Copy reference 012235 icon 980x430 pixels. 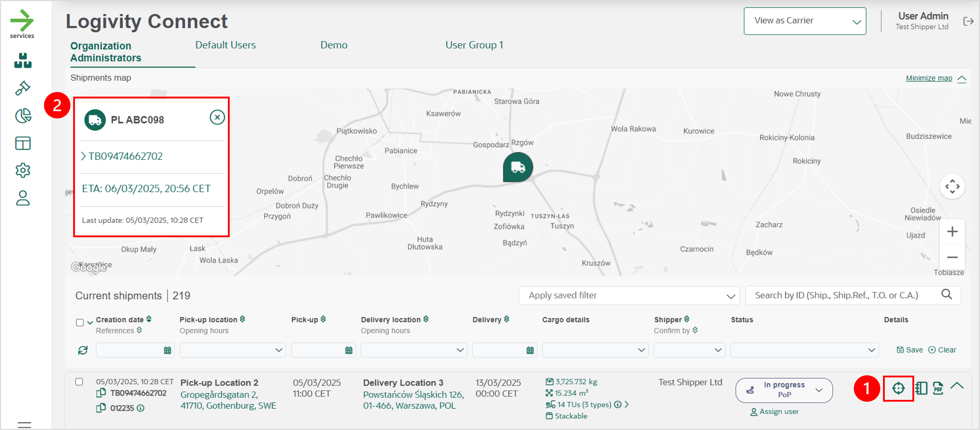pyautogui.click(x=101, y=408)
